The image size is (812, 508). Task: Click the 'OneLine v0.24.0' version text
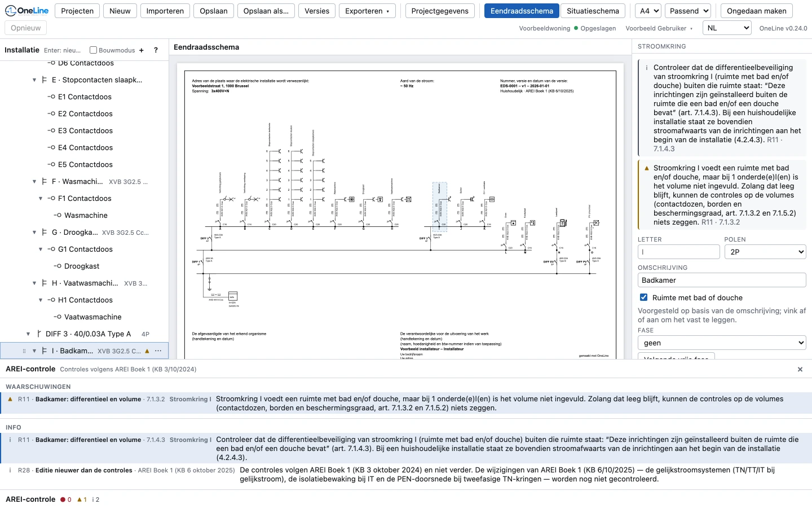tap(783, 28)
